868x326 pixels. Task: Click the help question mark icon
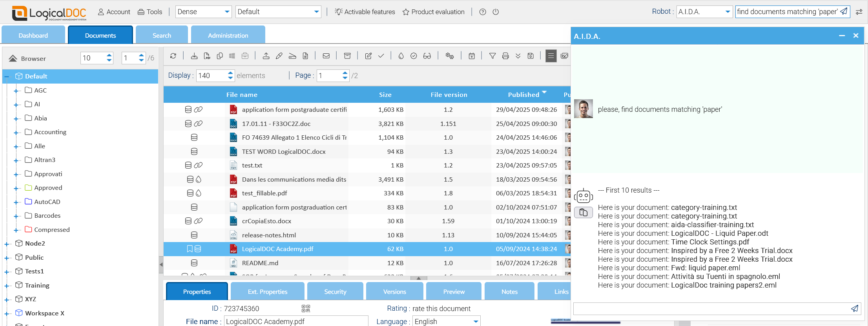point(483,12)
